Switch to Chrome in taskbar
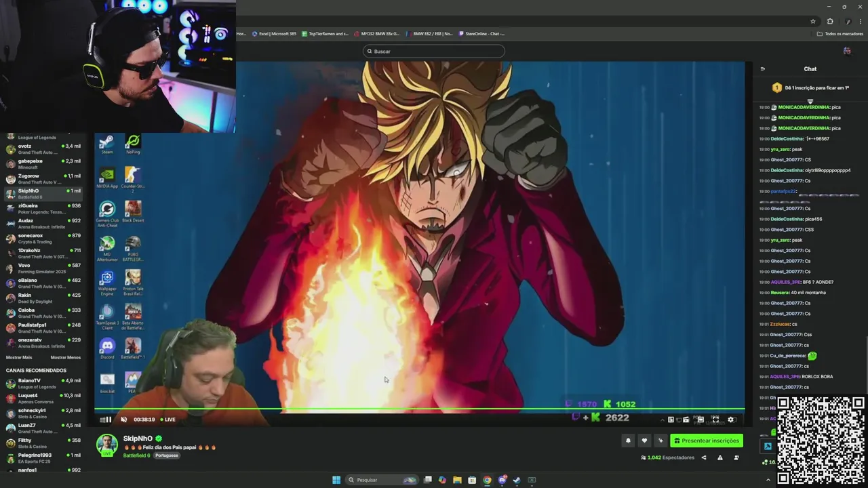Image resolution: width=868 pixels, height=488 pixels. (487, 480)
